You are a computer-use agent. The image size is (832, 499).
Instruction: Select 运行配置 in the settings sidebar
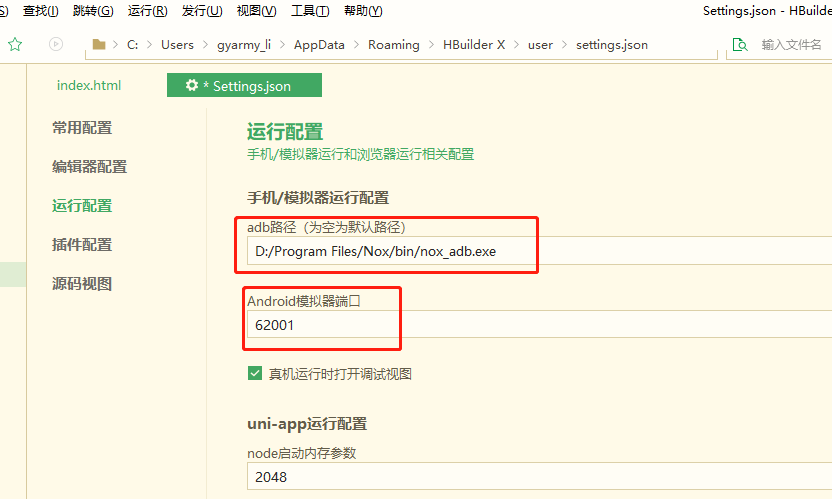point(82,205)
